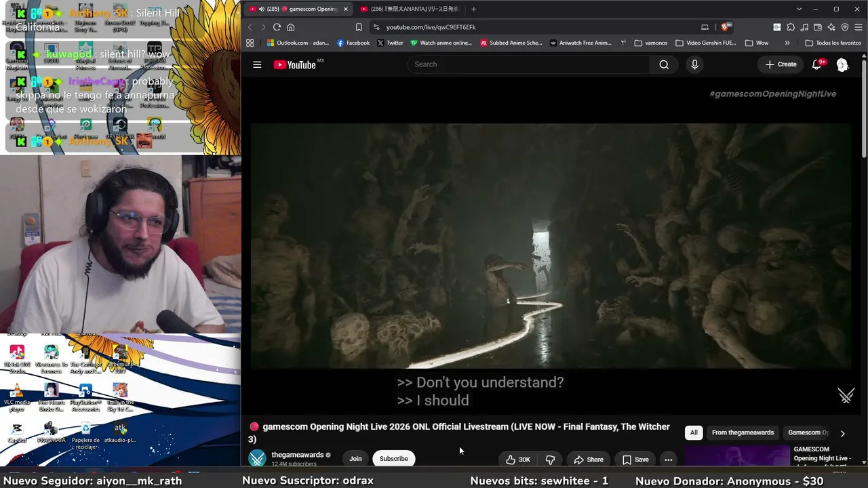Open the Papelera de reciclaje icon

(85, 435)
